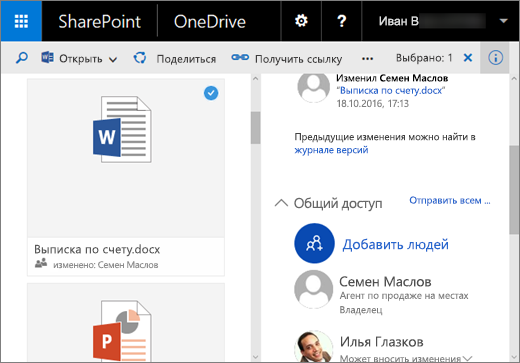Viewport: 520px width, 363px height.
Task: Click the avatar next to Изменил Семен Маслов
Action: pos(313,87)
